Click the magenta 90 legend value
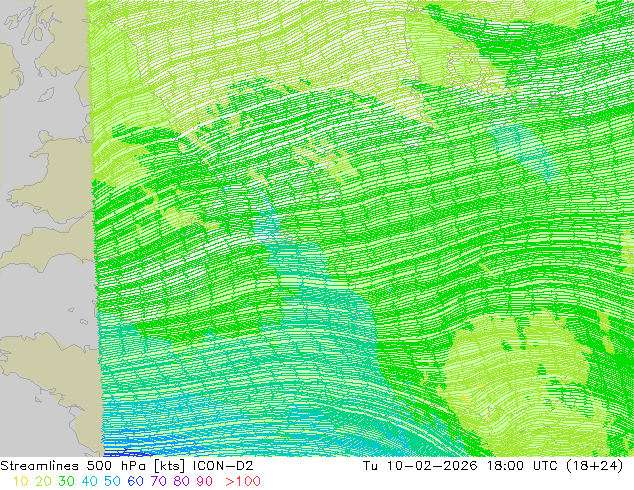This screenshot has width=634, height=490. (205, 481)
